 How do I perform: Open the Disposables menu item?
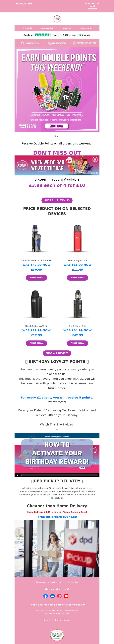[47, 28]
